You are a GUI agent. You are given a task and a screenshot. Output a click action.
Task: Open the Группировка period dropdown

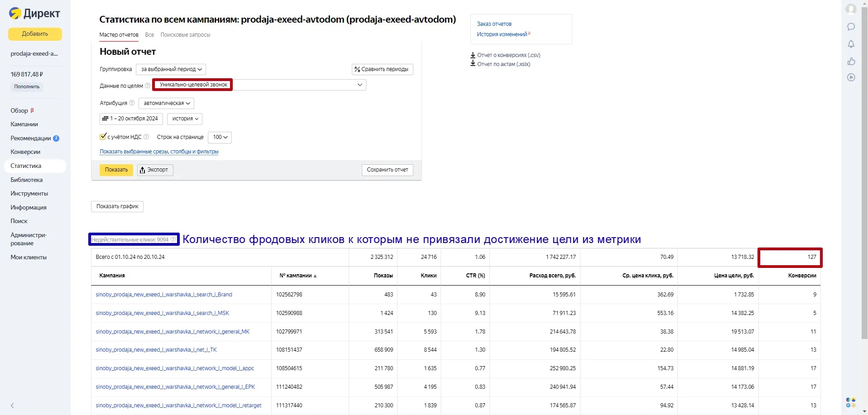tap(171, 69)
